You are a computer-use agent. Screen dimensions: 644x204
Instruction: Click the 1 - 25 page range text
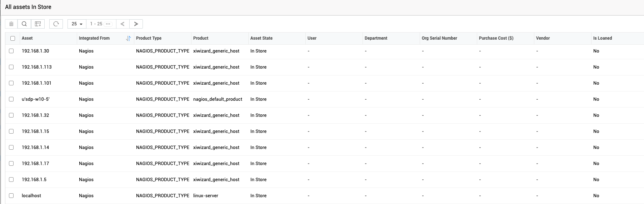click(96, 24)
